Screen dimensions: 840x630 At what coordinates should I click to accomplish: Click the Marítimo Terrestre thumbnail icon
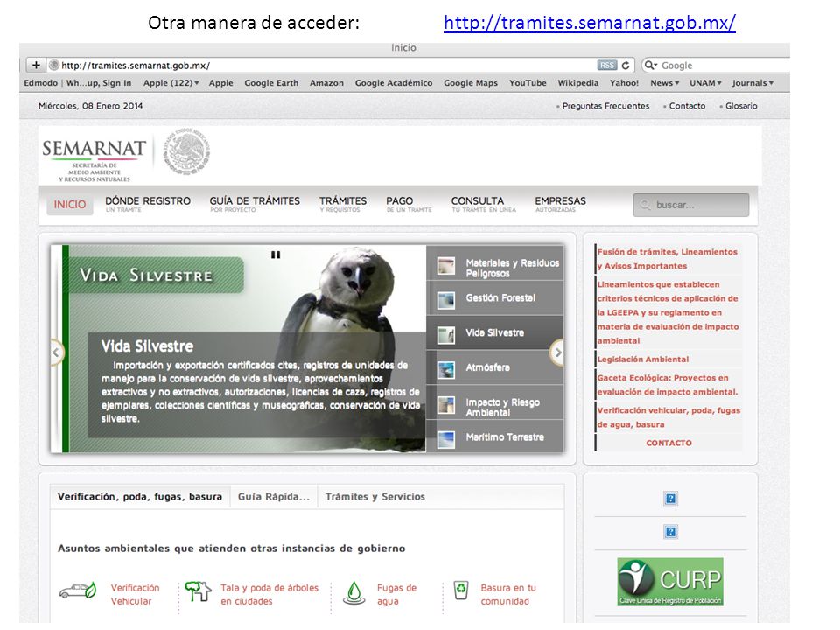tap(445, 440)
